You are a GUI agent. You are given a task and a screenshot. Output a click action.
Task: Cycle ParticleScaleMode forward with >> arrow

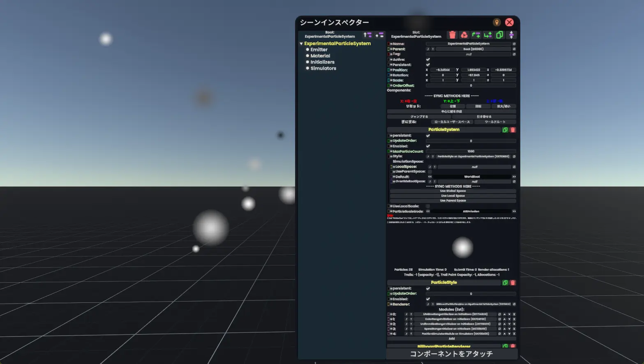coord(514,212)
